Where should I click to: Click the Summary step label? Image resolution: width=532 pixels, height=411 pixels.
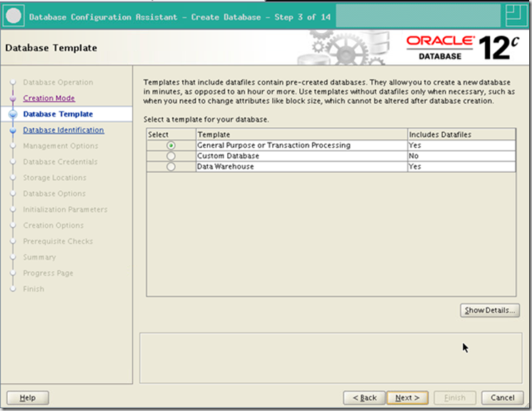click(x=39, y=257)
